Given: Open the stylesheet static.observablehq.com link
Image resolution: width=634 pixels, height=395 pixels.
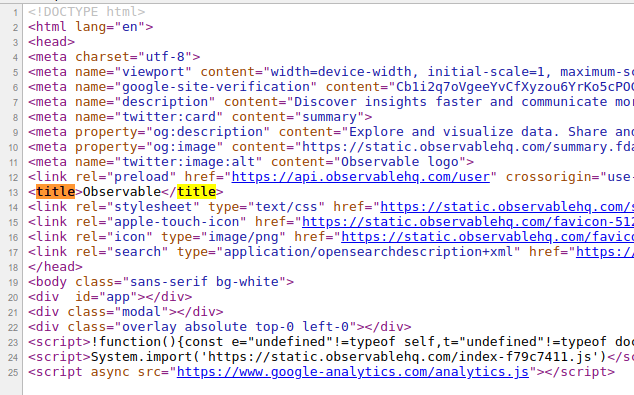Looking at the screenshot, I should click(x=507, y=207).
